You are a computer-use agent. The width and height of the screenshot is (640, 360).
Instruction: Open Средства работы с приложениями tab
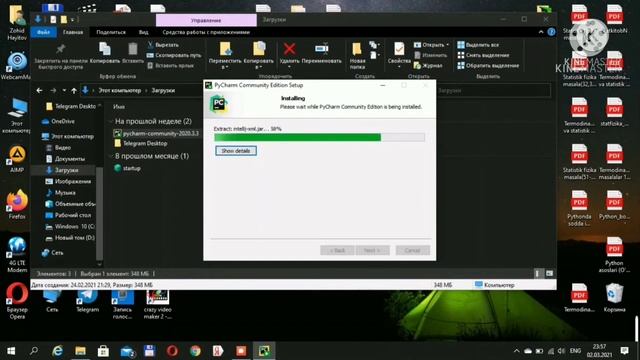tap(206, 32)
